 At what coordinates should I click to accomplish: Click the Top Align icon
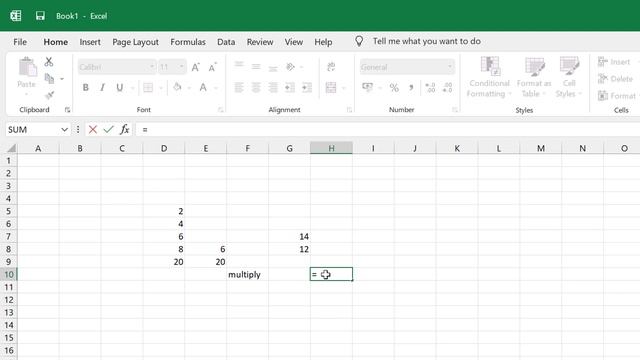pyautogui.click(x=239, y=65)
